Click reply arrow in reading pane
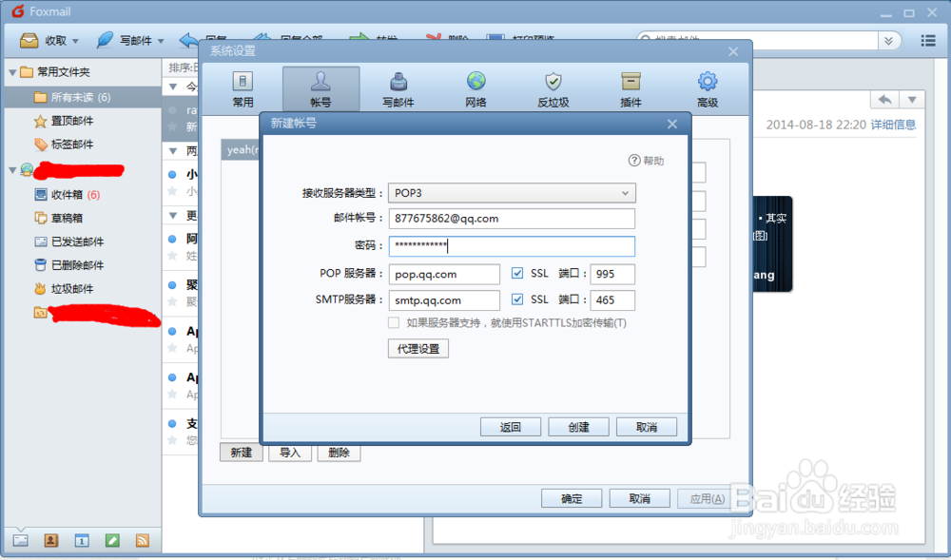 coord(884,100)
